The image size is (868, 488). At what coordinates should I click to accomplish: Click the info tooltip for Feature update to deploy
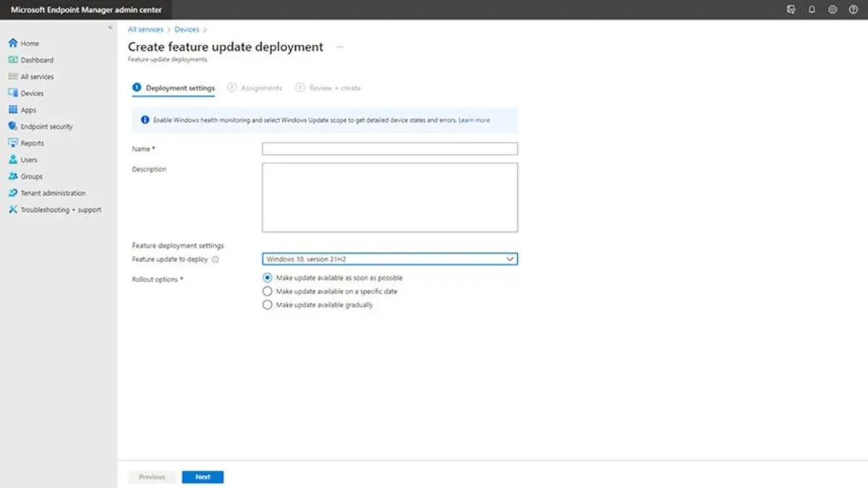[216, 260]
